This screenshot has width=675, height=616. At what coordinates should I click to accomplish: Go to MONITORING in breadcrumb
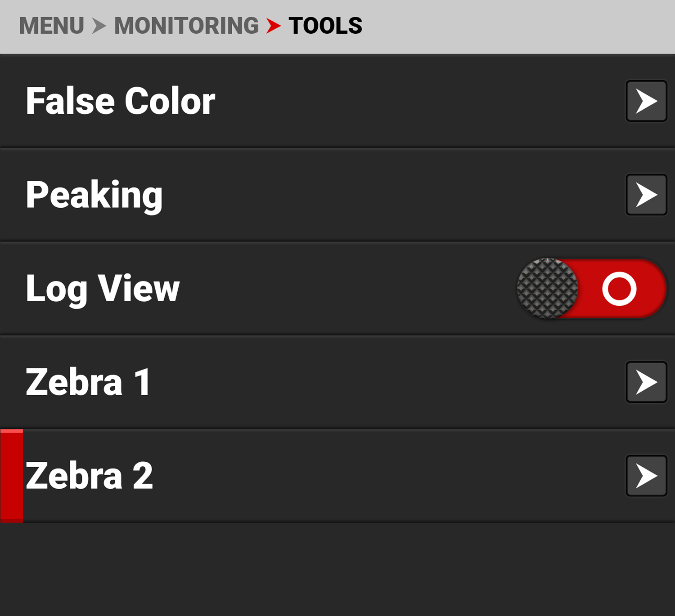[x=186, y=26]
